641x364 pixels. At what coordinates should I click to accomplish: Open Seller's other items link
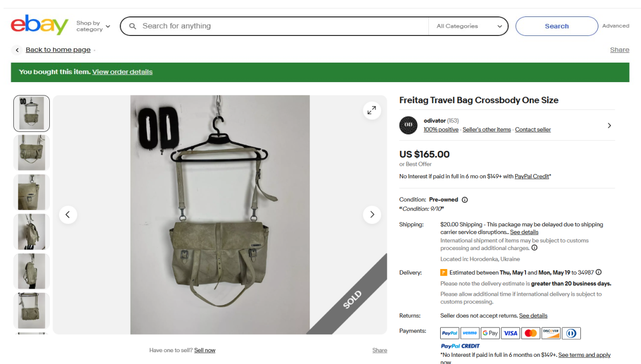point(486,129)
